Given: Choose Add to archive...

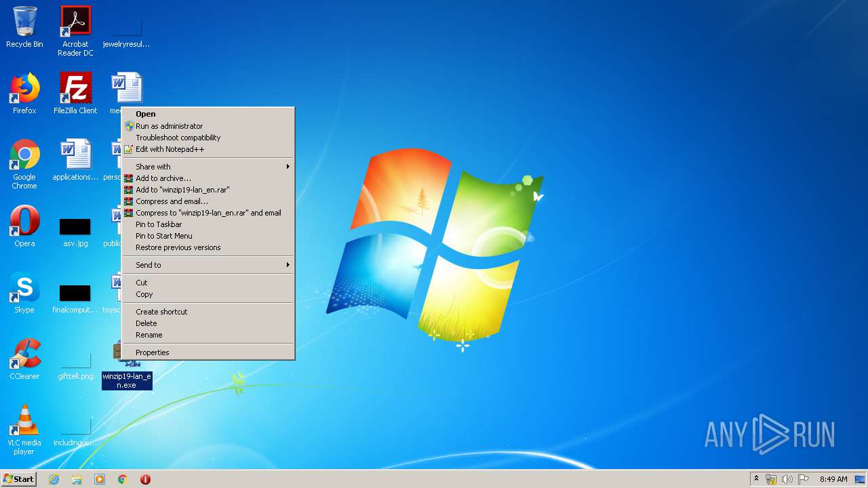Looking at the screenshot, I should coord(208,178).
